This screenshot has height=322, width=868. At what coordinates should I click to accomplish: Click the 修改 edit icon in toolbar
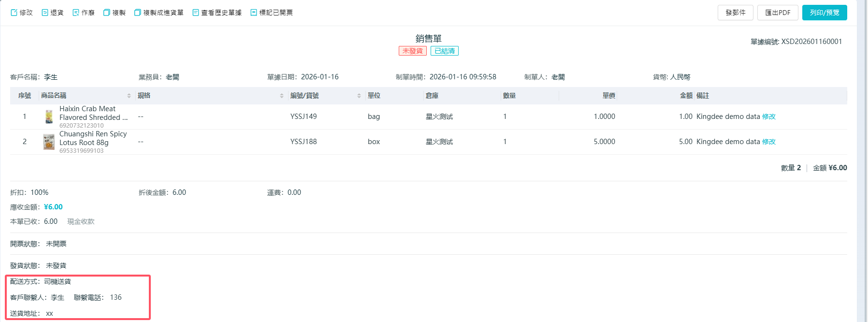[x=14, y=13]
